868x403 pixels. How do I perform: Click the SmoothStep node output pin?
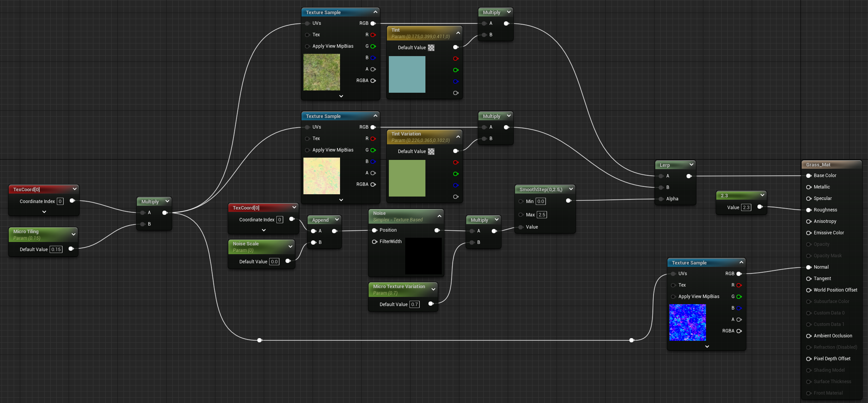[x=568, y=201]
